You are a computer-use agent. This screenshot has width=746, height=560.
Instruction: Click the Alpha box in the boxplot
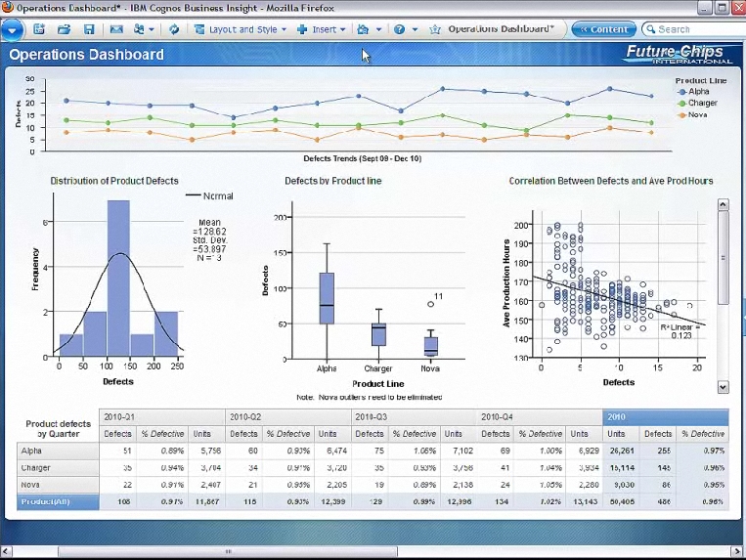click(327, 298)
